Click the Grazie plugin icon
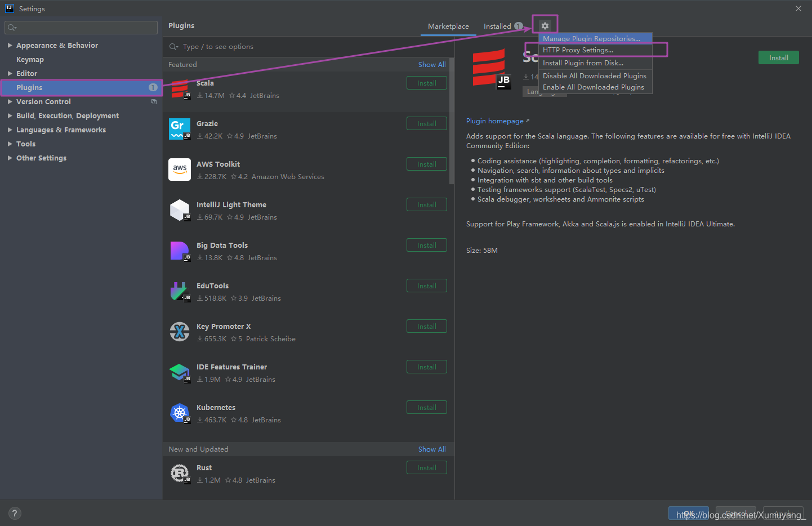The width and height of the screenshot is (812, 526). pyautogui.click(x=180, y=130)
